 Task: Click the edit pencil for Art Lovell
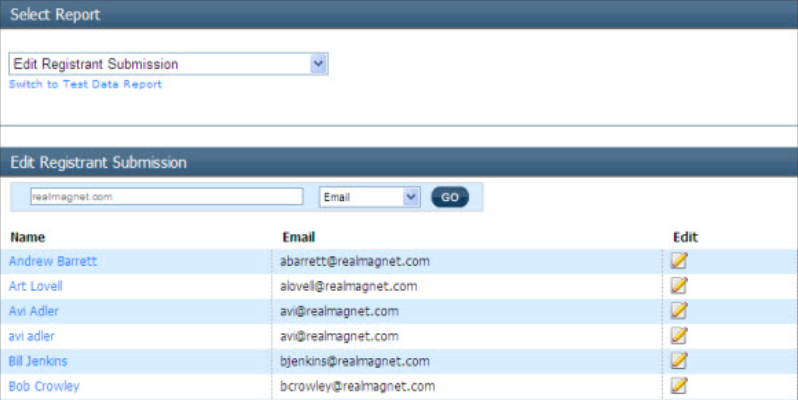[679, 285]
